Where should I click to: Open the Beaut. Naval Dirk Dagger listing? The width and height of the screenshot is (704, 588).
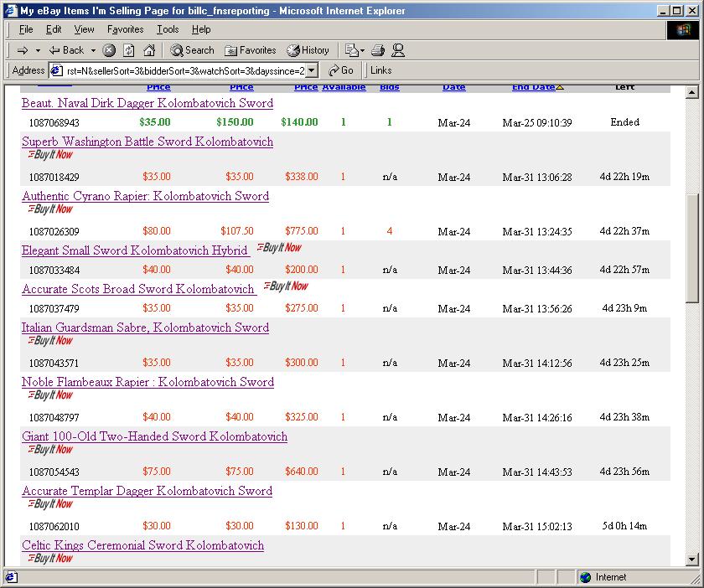pos(148,103)
